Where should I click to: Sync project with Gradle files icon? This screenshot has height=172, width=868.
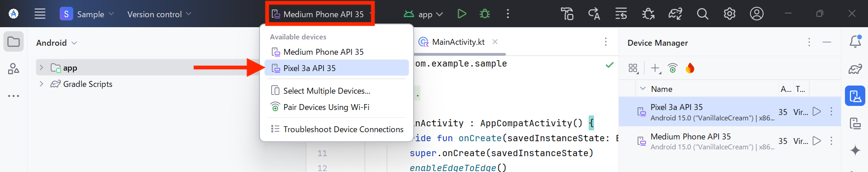675,14
